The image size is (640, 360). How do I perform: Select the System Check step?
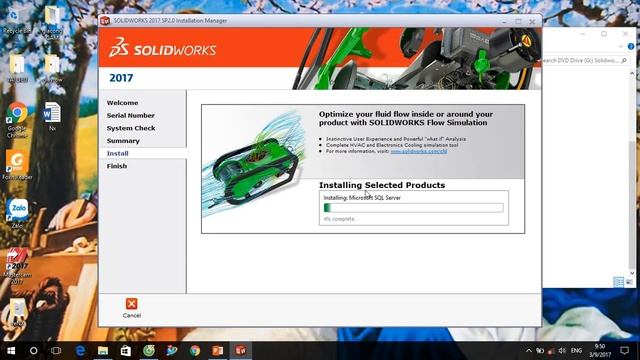click(x=131, y=128)
